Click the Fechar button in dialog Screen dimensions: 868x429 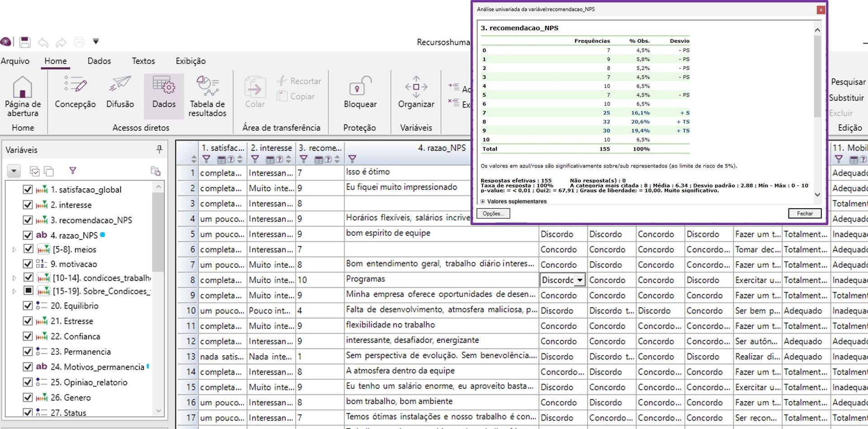coord(805,214)
